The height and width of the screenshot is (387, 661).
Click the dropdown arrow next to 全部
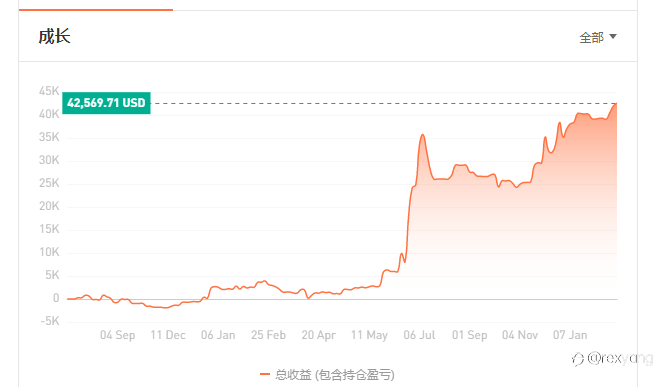coord(613,37)
